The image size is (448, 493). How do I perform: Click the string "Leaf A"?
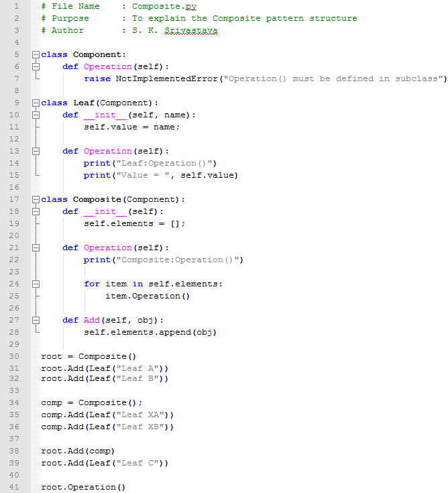(137, 368)
